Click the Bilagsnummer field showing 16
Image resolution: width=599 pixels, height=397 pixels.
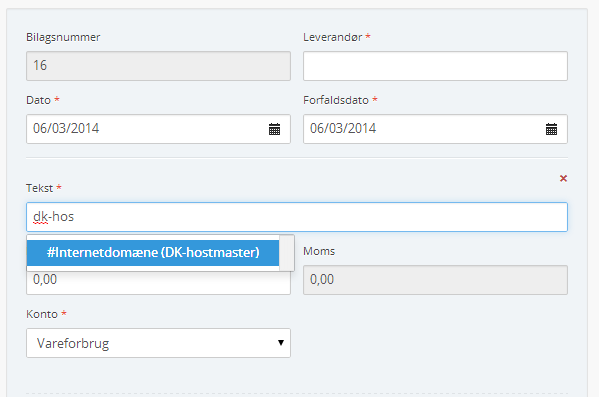point(158,66)
